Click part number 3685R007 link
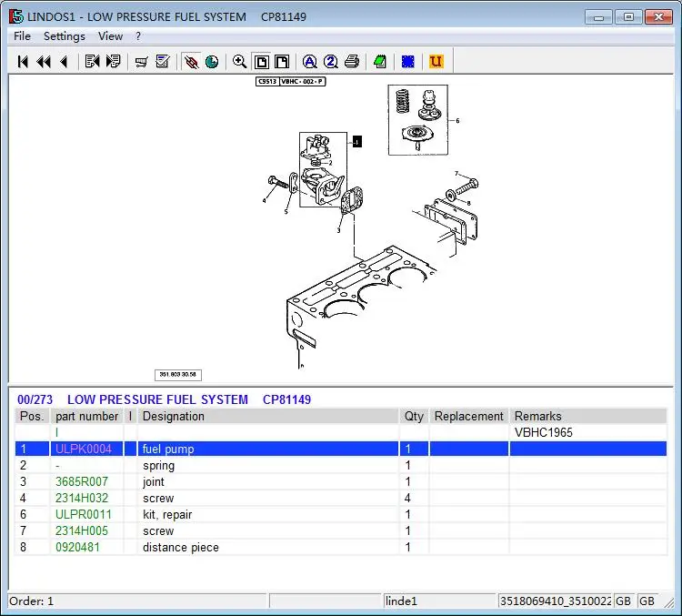Image resolution: width=682 pixels, height=616 pixels. (x=81, y=482)
